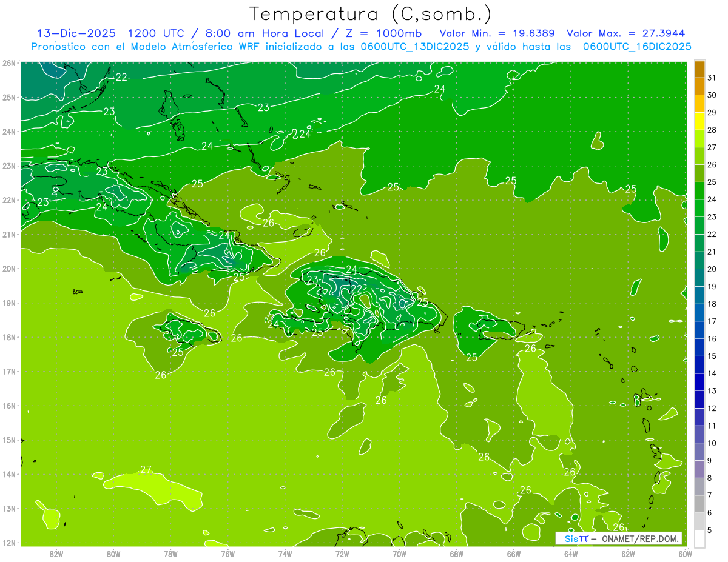The height and width of the screenshot is (562, 728).
Task: Click the "0600UTC_16DIC2025" validity timestamp
Action: [637, 47]
